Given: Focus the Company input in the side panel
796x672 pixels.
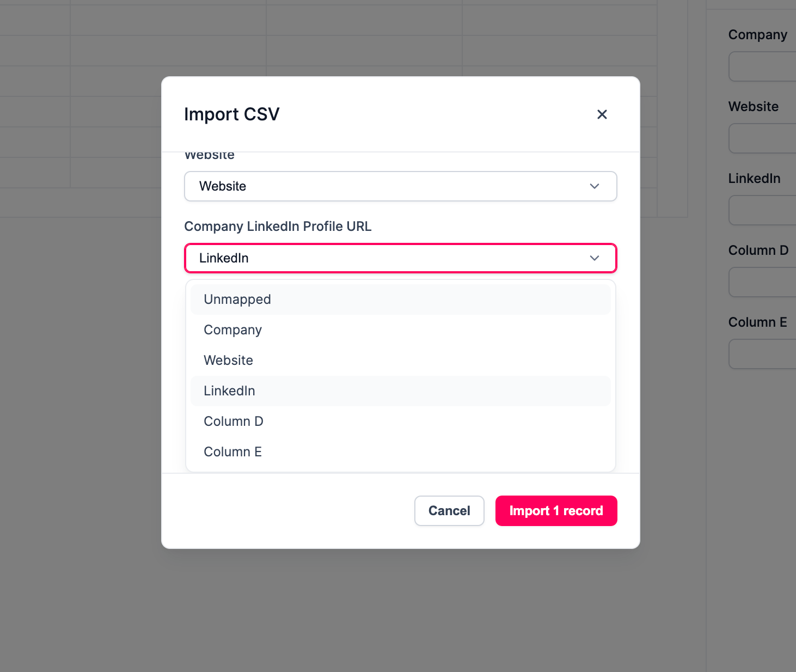Looking at the screenshot, I should tap(762, 66).
